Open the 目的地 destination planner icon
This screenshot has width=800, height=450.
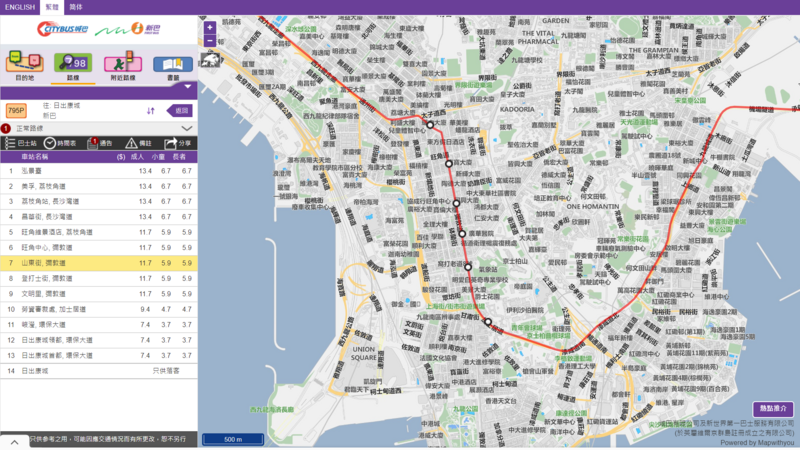coord(24,65)
